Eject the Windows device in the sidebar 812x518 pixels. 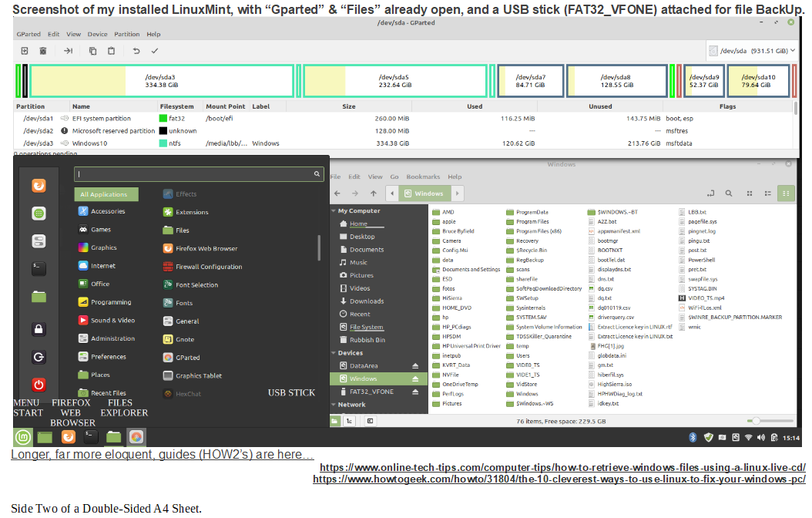415,378
